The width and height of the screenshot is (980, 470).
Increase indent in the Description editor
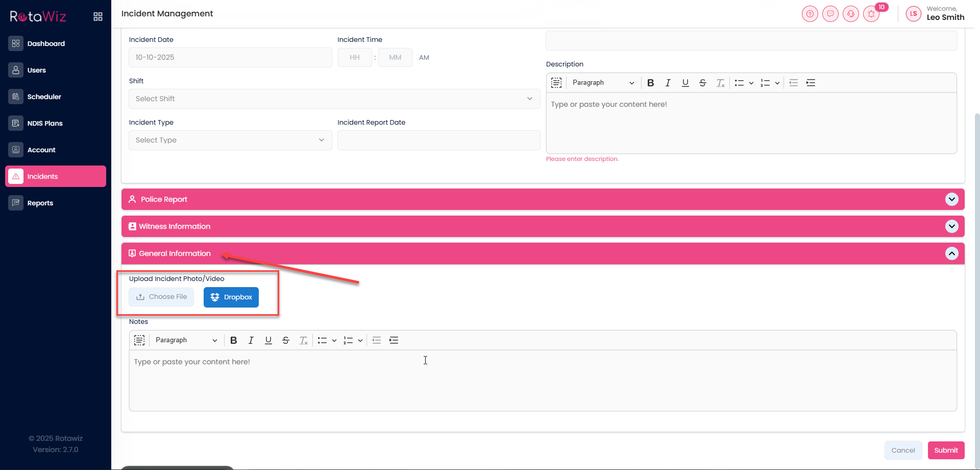(x=811, y=83)
